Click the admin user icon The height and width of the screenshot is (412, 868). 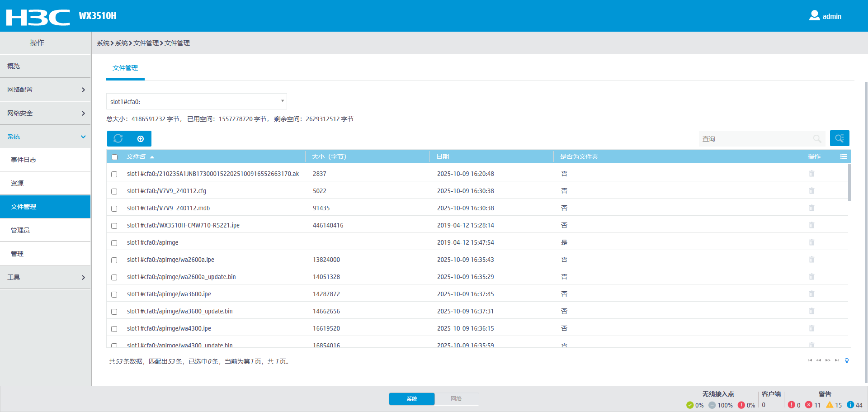[x=814, y=16]
